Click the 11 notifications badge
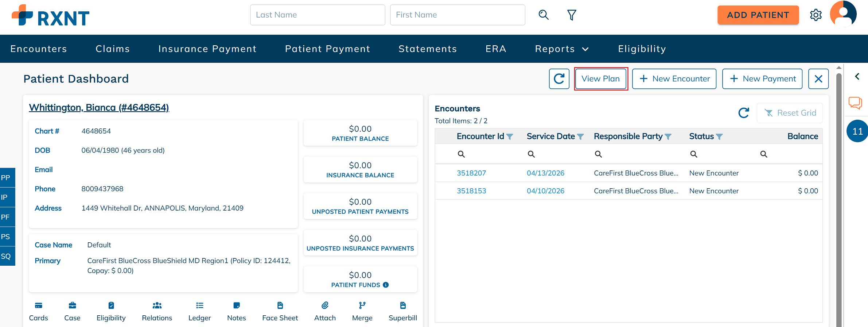This screenshot has width=868, height=327. click(x=857, y=131)
